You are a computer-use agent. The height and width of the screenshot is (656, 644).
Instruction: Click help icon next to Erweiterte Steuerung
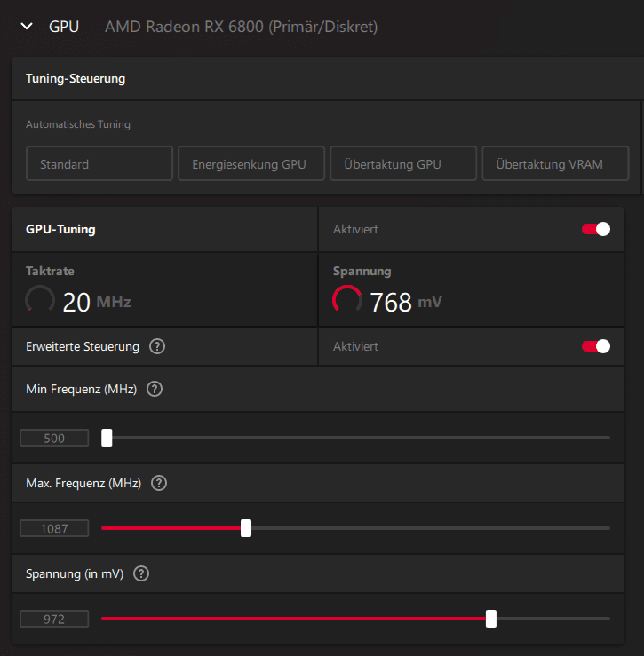[157, 346]
